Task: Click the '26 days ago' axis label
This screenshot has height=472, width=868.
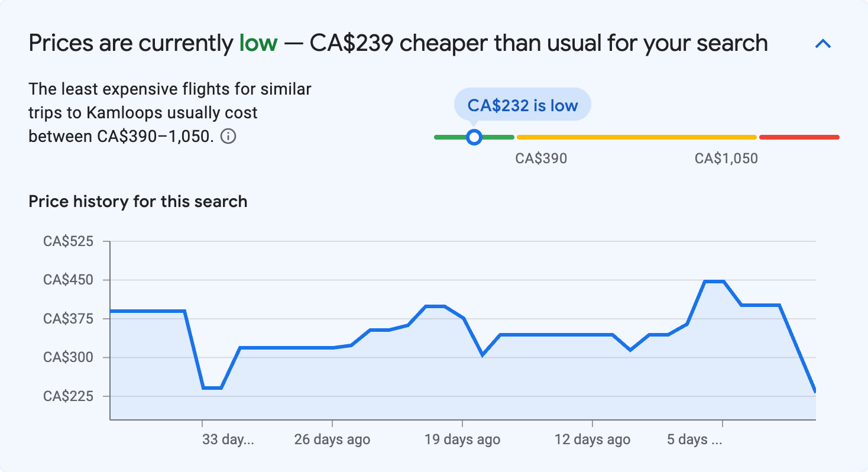Action: click(332, 439)
